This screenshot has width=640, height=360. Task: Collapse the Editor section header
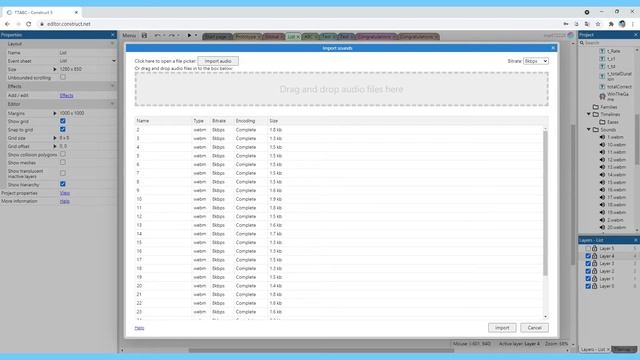(58, 104)
